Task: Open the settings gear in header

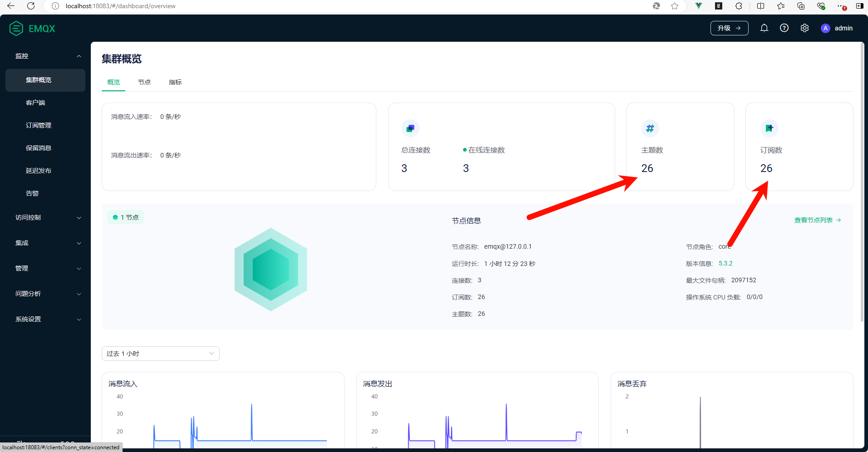Action: [804, 28]
